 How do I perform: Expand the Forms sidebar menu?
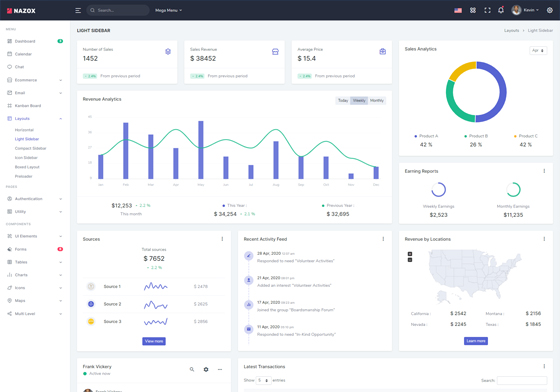pos(35,249)
